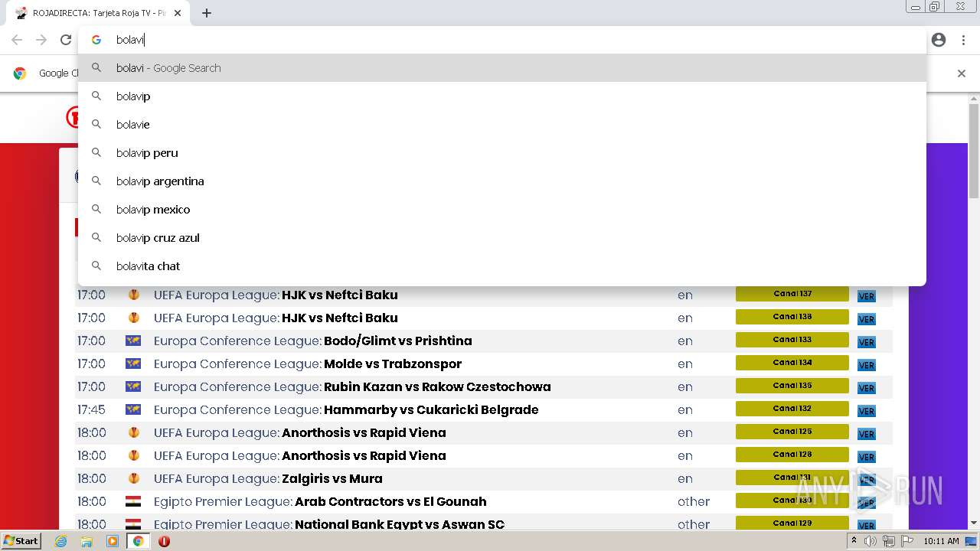Open Canal 134 for Molde vs Trabzonspor
Screen dimensions: 980x551
tap(792, 363)
